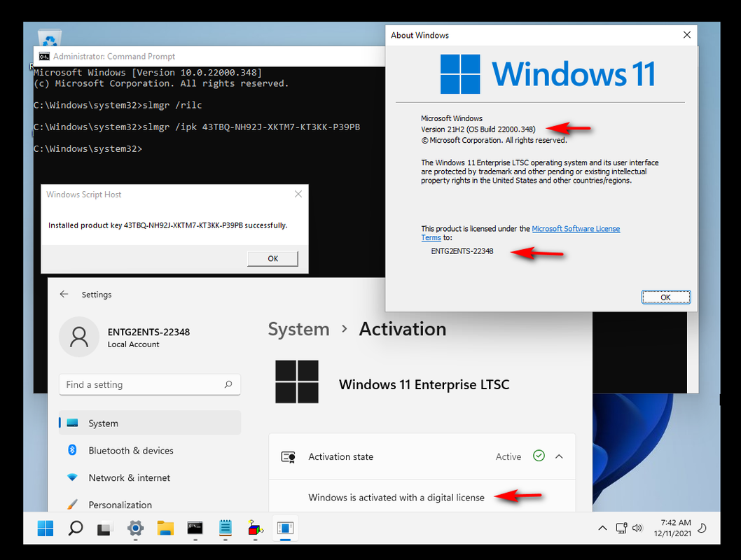Click the Network wifi icon in the Settings sidebar
The height and width of the screenshot is (560, 741).
pos(72,477)
